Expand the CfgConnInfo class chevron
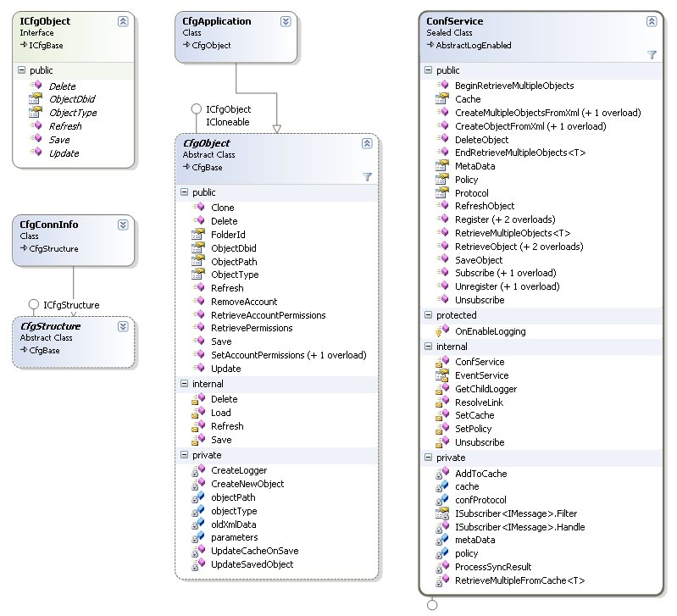Viewport: 677px width, 616px height. (x=123, y=225)
